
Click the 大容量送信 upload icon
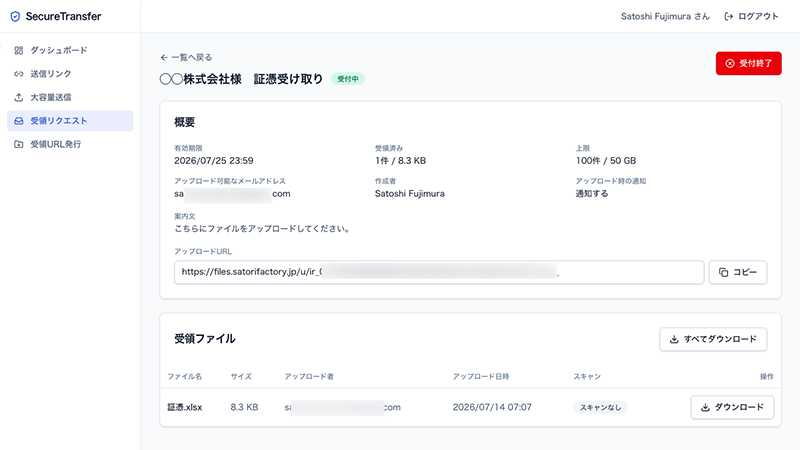click(x=19, y=97)
